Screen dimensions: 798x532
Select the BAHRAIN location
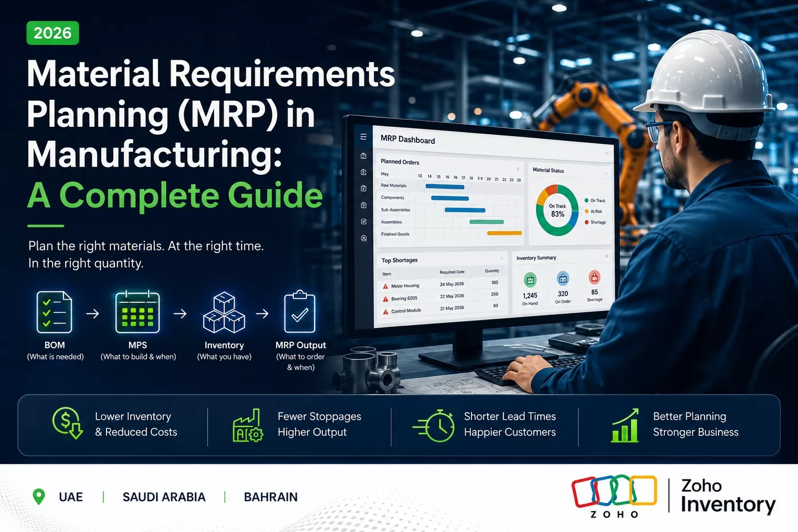(x=271, y=497)
